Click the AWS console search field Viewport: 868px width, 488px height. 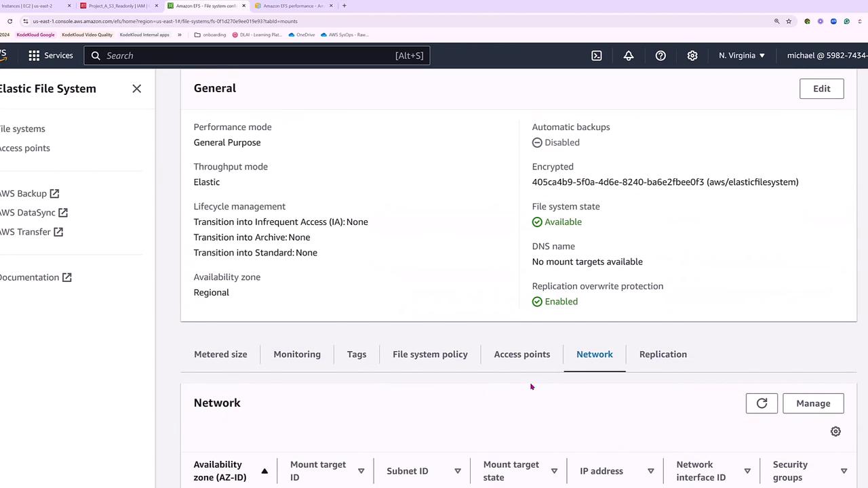click(256, 56)
